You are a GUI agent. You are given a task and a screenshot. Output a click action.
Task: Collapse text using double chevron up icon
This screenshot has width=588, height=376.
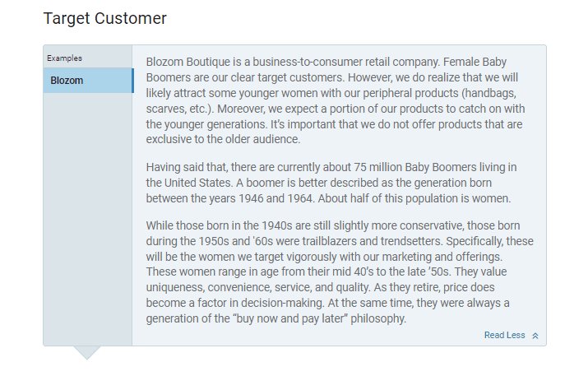[535, 336]
